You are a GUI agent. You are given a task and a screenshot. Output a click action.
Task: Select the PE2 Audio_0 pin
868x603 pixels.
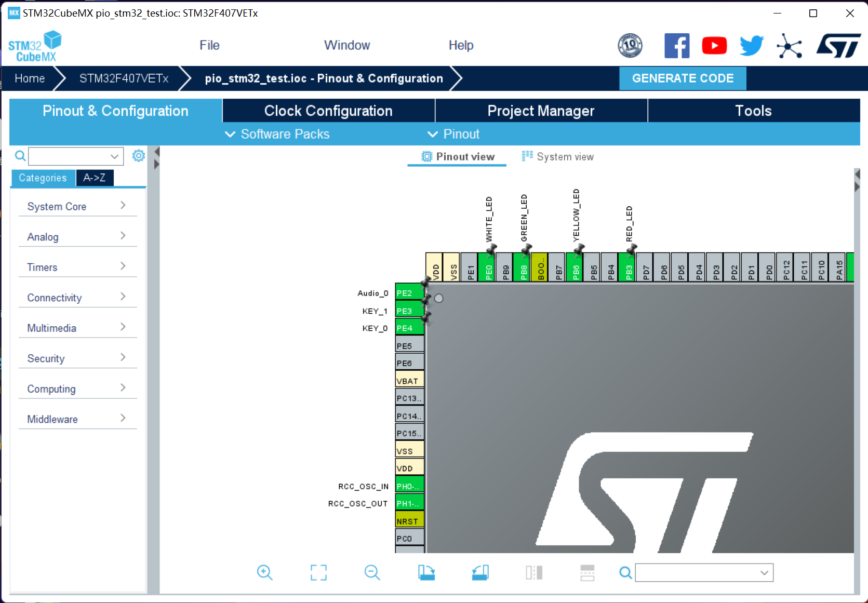(409, 293)
